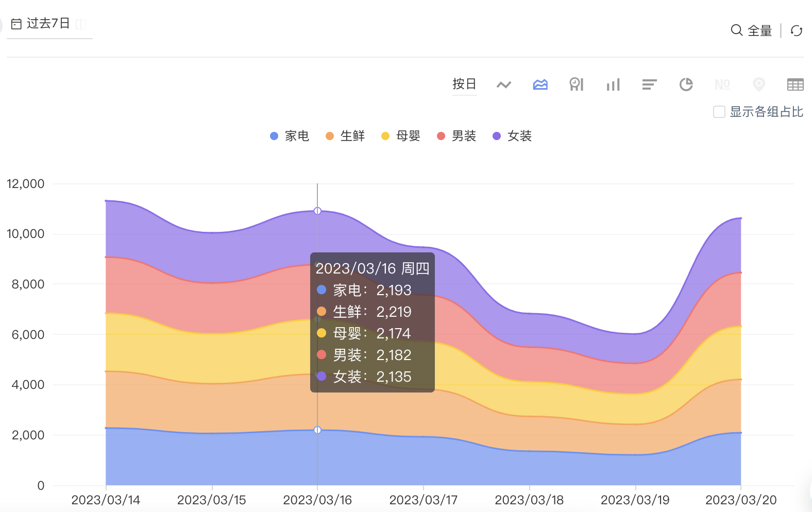The width and height of the screenshot is (812, 512).
Task: Click the purple 女装 legend color dot
Action: (x=497, y=136)
